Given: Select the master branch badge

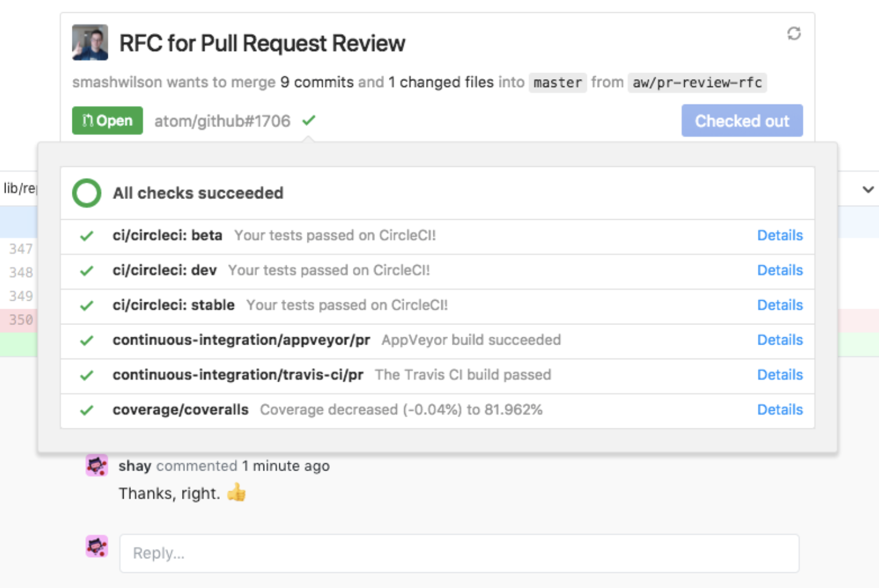Looking at the screenshot, I should tap(557, 82).
